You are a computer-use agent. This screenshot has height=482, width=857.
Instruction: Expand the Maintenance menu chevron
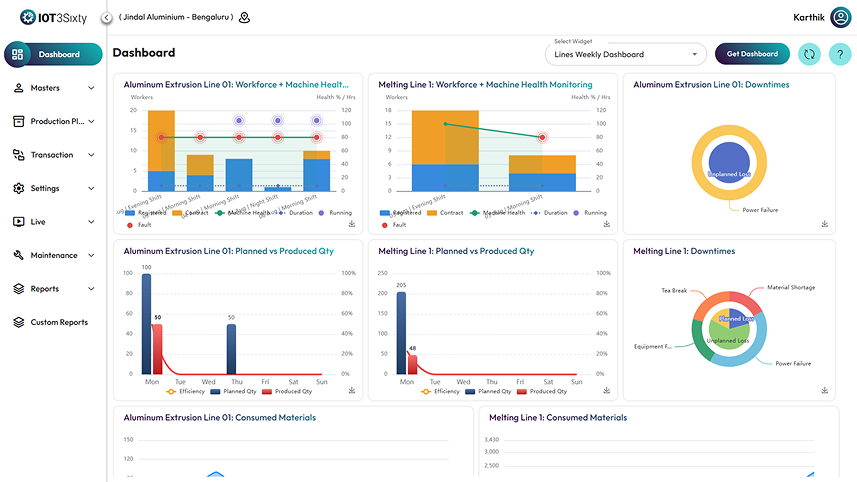[91, 255]
